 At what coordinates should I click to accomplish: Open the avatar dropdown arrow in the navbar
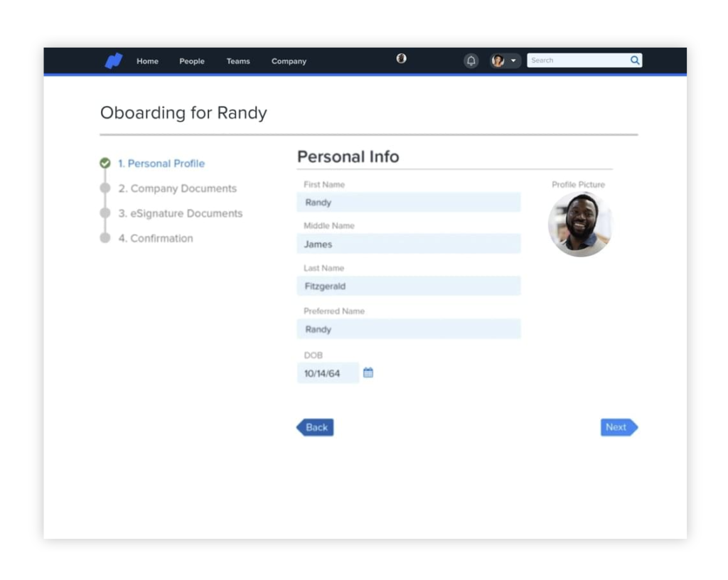click(513, 61)
